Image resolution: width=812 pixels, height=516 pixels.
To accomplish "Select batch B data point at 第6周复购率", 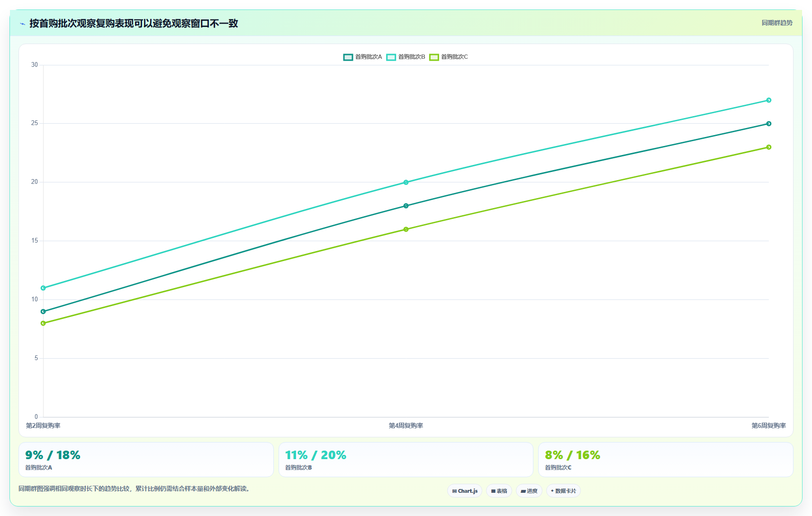I will point(769,100).
